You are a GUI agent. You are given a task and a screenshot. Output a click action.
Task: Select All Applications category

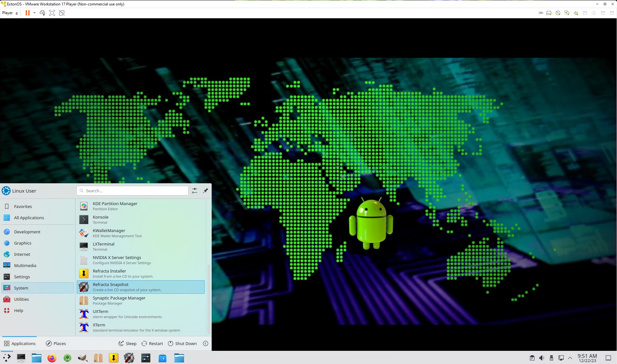[38, 218]
